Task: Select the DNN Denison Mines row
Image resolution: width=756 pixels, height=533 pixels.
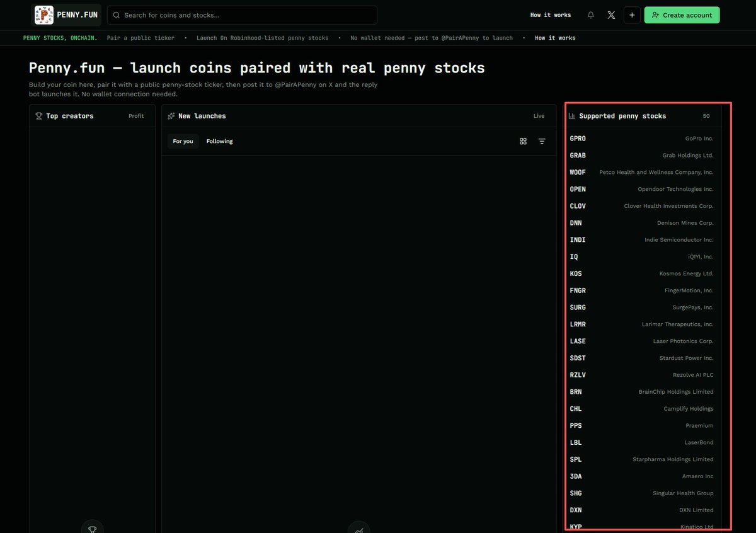Action: (x=641, y=223)
